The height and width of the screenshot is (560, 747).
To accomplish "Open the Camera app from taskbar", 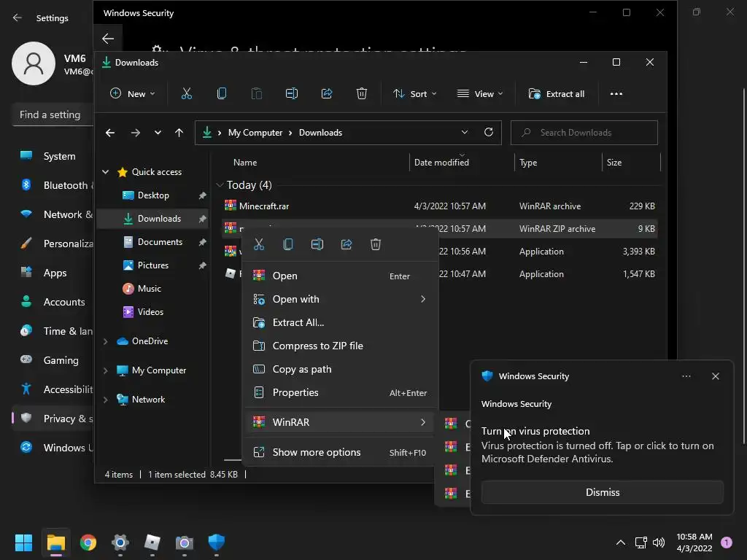I will pos(185,542).
